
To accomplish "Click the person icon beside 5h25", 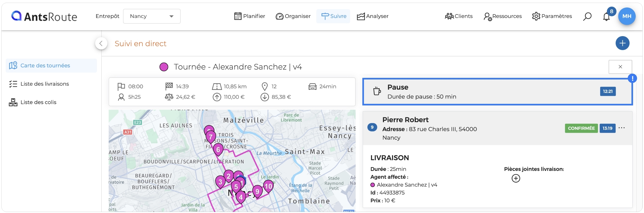I will coord(121,97).
